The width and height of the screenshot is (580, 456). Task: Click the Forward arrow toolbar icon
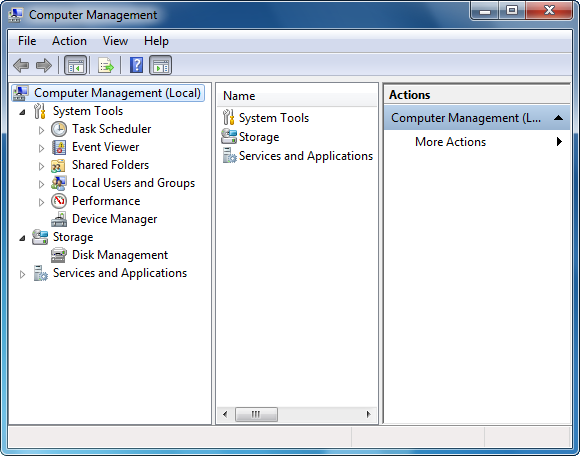pos(44,65)
